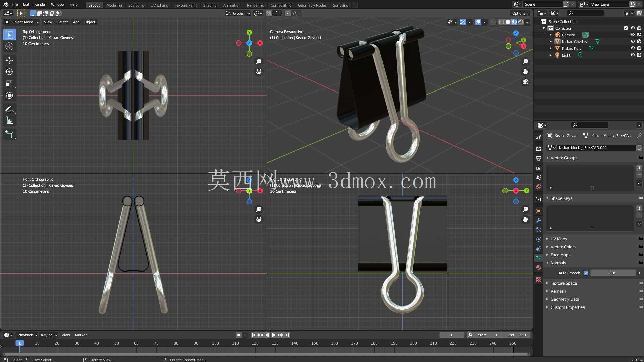The width and height of the screenshot is (644, 362).
Task: Click Start frame field in timeline
Action: [487, 335]
